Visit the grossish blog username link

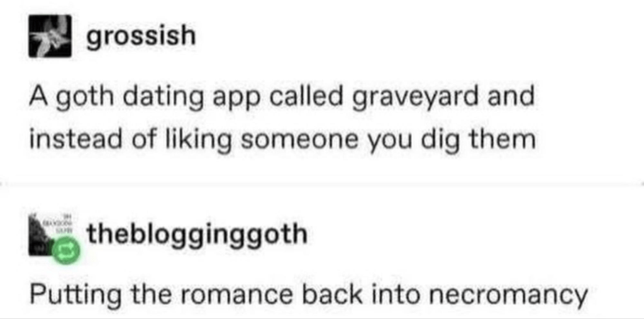click(141, 37)
